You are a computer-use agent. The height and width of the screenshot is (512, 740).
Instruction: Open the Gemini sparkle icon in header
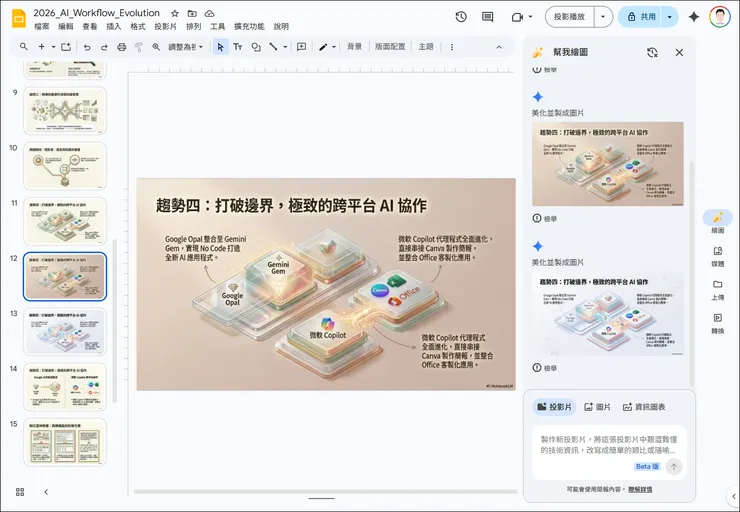click(x=694, y=17)
